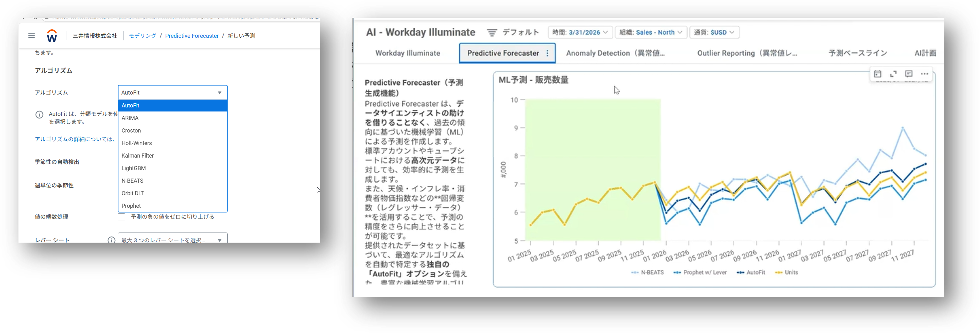
Task: Click the 三井情報株式会社 company name
Action: pos(95,36)
